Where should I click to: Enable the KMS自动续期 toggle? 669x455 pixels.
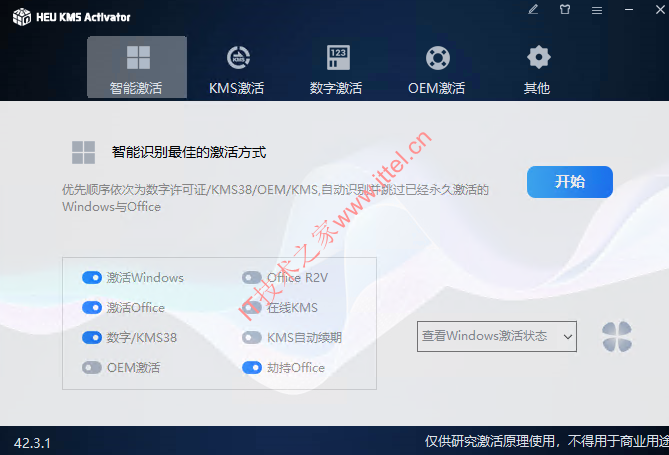point(252,338)
